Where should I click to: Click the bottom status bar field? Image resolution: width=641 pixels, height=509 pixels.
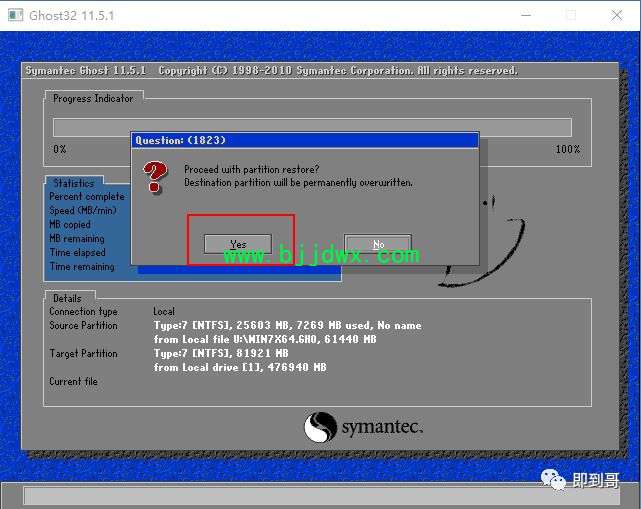322,496
